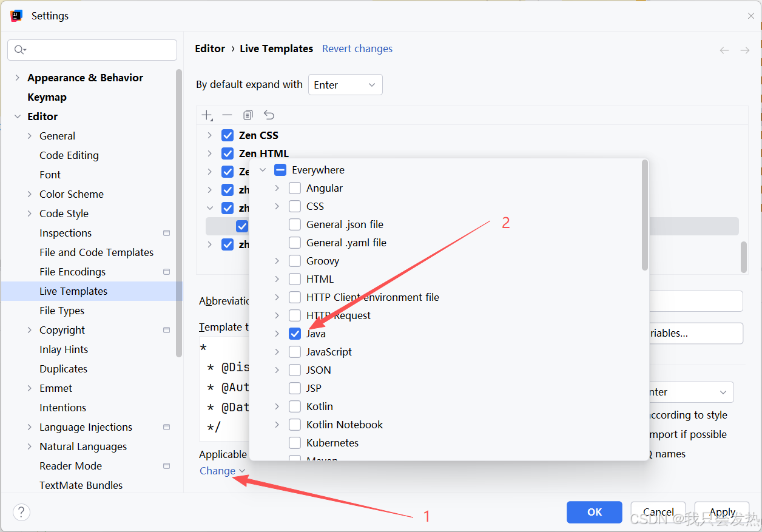
Task: Enable the CSS context checkbox
Action: (x=295, y=206)
